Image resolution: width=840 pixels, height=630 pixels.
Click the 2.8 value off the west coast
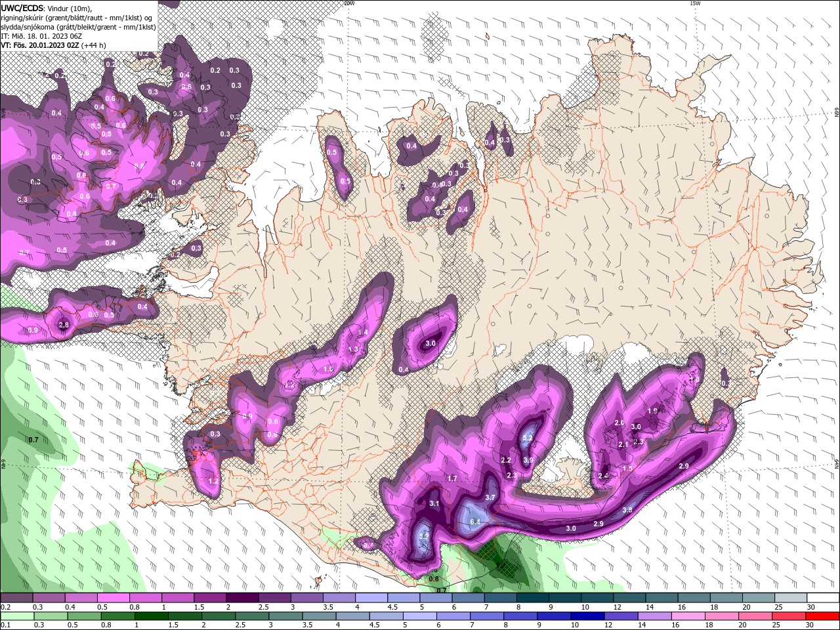(x=64, y=325)
